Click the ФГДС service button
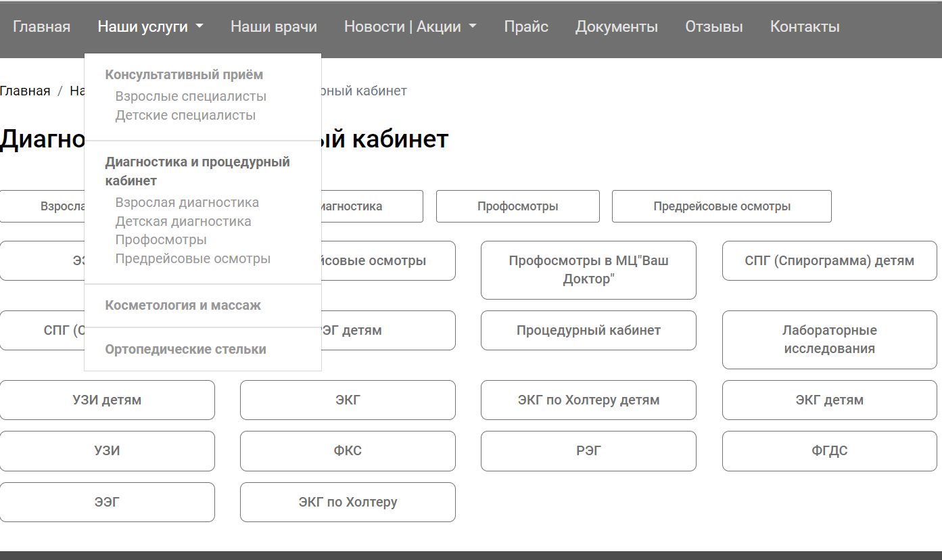The height and width of the screenshot is (560, 942). [829, 451]
